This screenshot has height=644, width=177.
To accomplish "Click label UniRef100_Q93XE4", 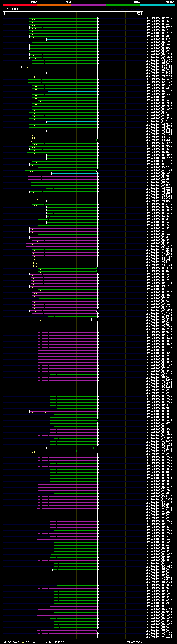I will (x=159, y=189).
